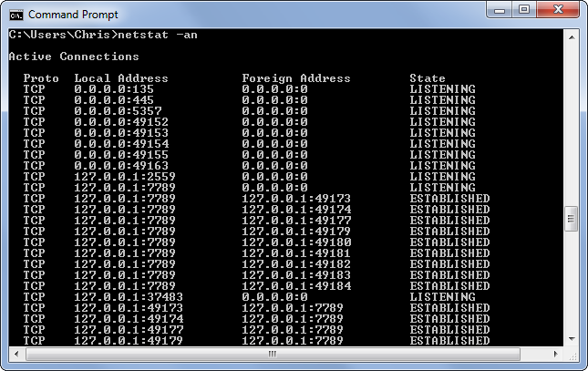The height and width of the screenshot is (371, 588).
Task: Click vertical scrollbar track below the thumb
Action: 572,283
